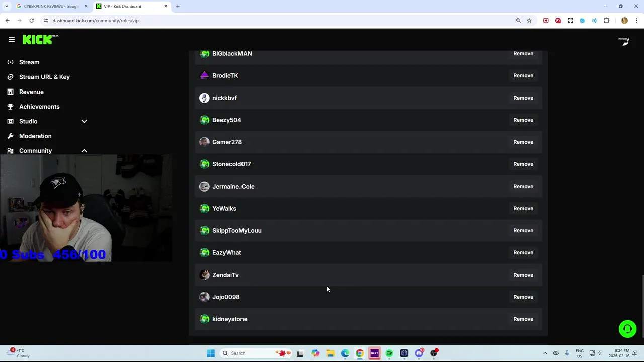Open Microsoft Edge from the taskbar
The width and height of the screenshot is (644, 362).
click(x=345, y=353)
